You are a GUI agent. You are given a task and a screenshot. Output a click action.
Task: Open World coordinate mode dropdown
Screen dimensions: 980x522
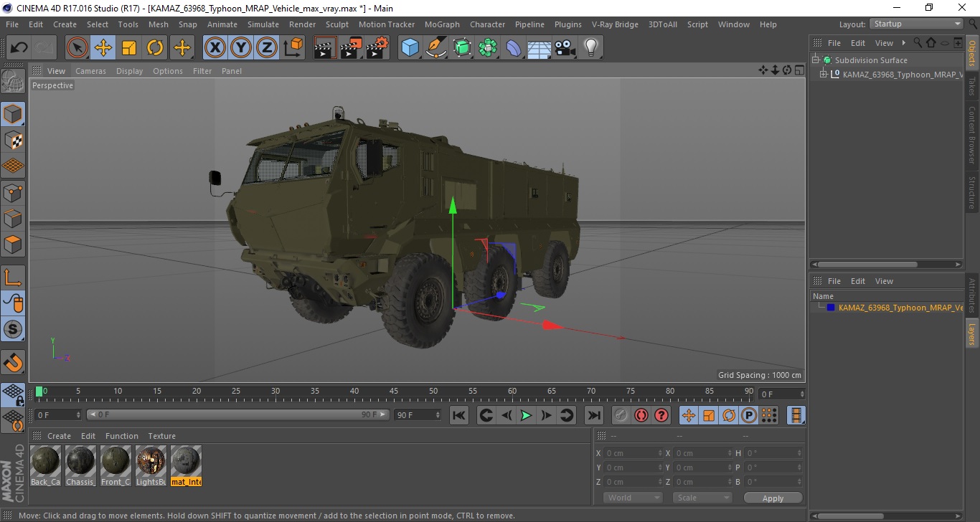pyautogui.click(x=632, y=498)
